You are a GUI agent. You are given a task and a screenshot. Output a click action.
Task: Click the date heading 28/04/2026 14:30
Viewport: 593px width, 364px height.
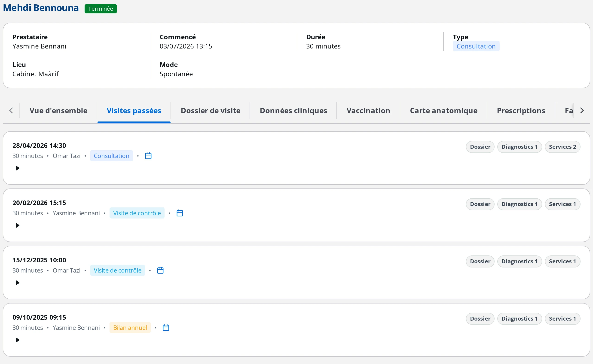tap(39, 146)
